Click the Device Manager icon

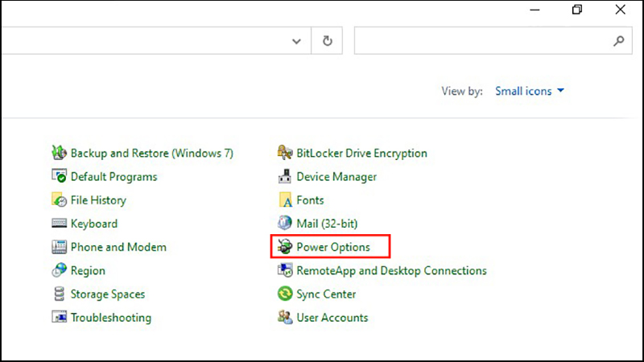click(x=285, y=176)
